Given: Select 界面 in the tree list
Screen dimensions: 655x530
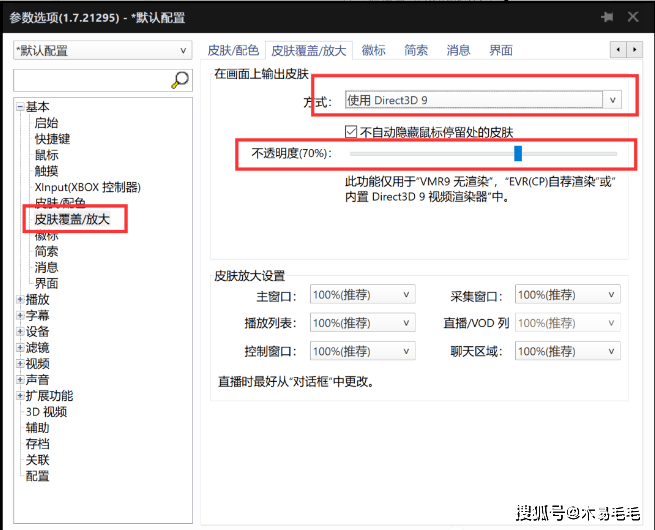Looking at the screenshot, I should [46, 284].
